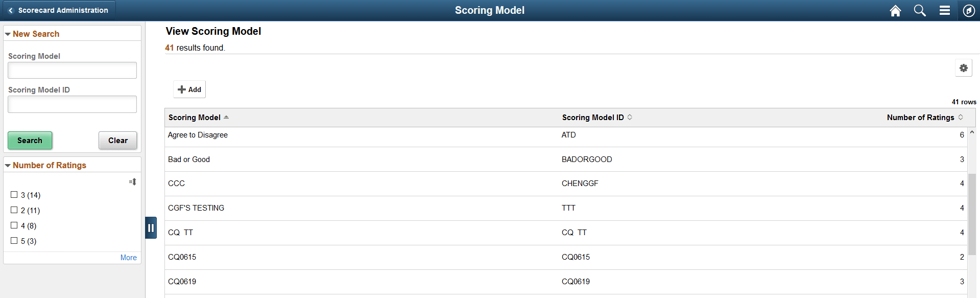
Task: Check the 5 (3) ratings filter
Action: pos(14,241)
